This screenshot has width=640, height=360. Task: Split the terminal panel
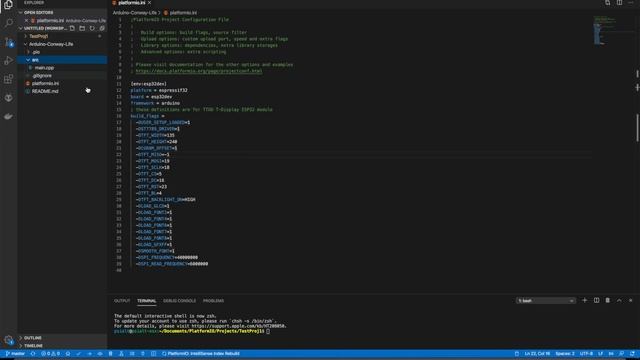[x=596, y=300]
